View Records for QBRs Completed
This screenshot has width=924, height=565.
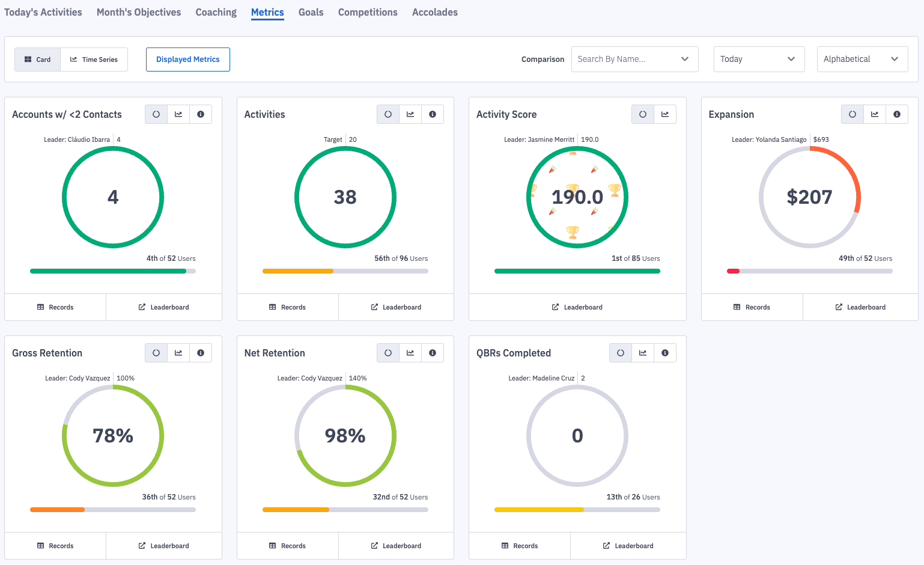520,546
